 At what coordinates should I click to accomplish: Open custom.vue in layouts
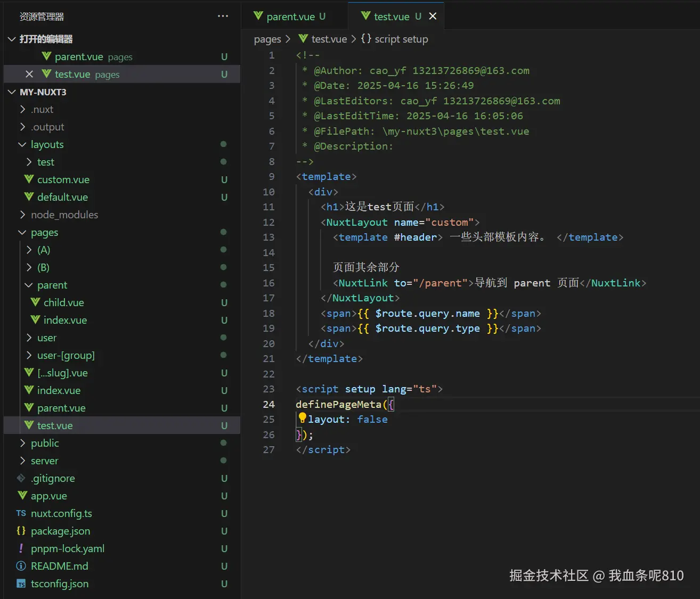tap(122, 179)
